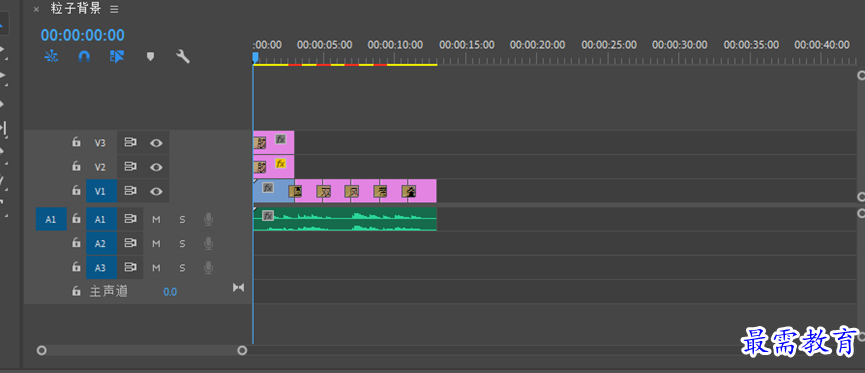Add a marker with the marker icon
This screenshot has height=373, width=865.
point(150,56)
